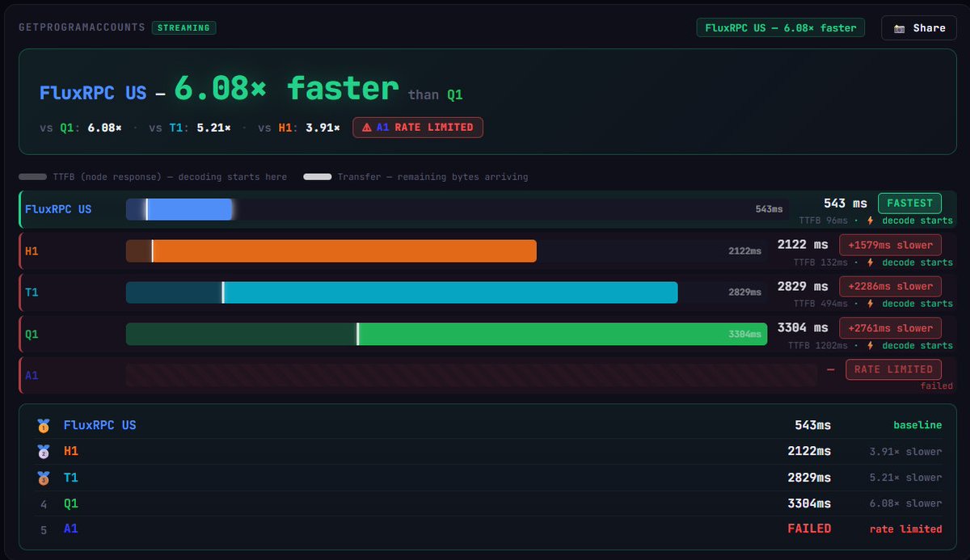Click the FASTEST badge on FluxRPC US

909,203
